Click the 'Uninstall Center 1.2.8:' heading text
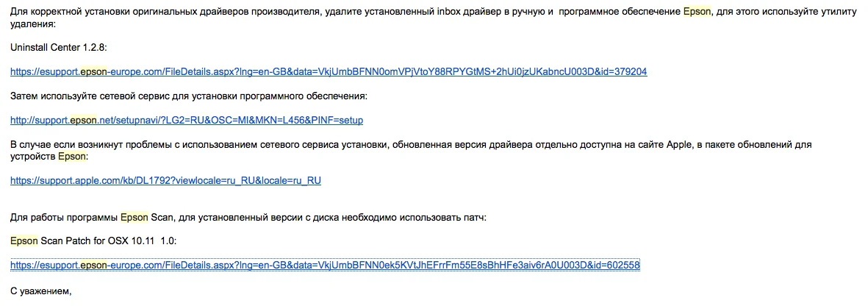The image size is (868, 306). (59, 47)
